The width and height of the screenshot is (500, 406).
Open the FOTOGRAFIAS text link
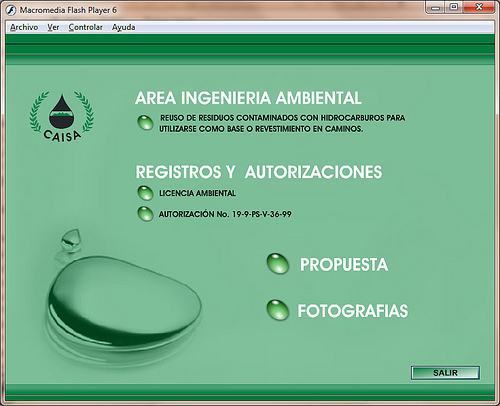(353, 311)
